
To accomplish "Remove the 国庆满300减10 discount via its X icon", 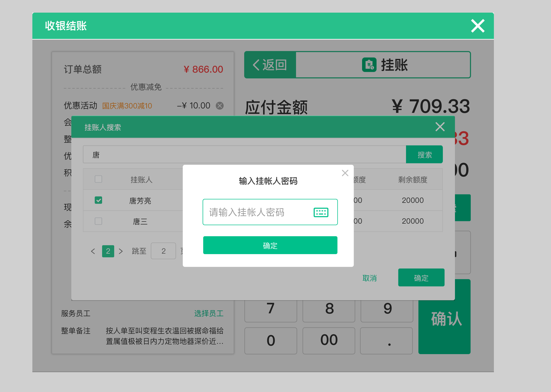I will point(220,105).
